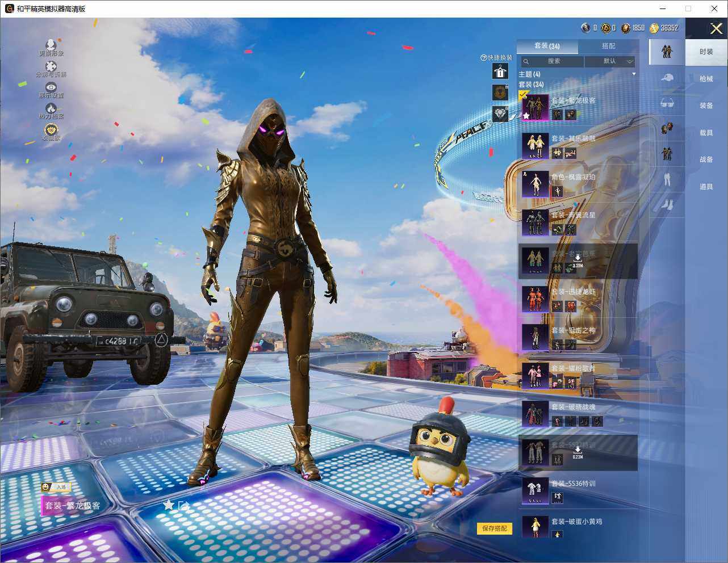This screenshot has width=728, height=563.
Task: Select the 套装-繁龙极客 equipped outfit thumbnail
Action: [535, 108]
